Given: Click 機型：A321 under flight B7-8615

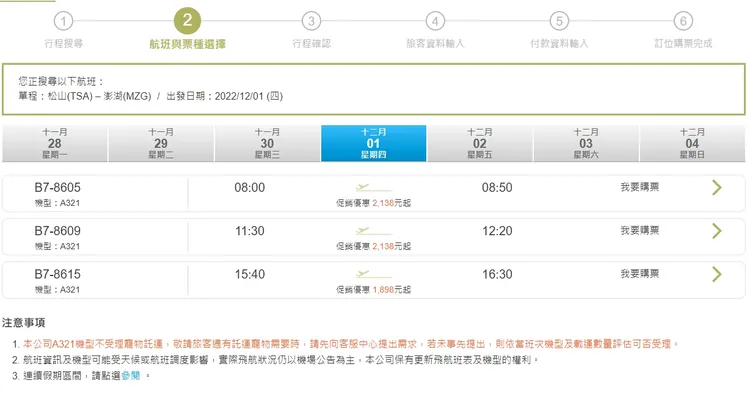Looking at the screenshot, I should click(x=57, y=290).
